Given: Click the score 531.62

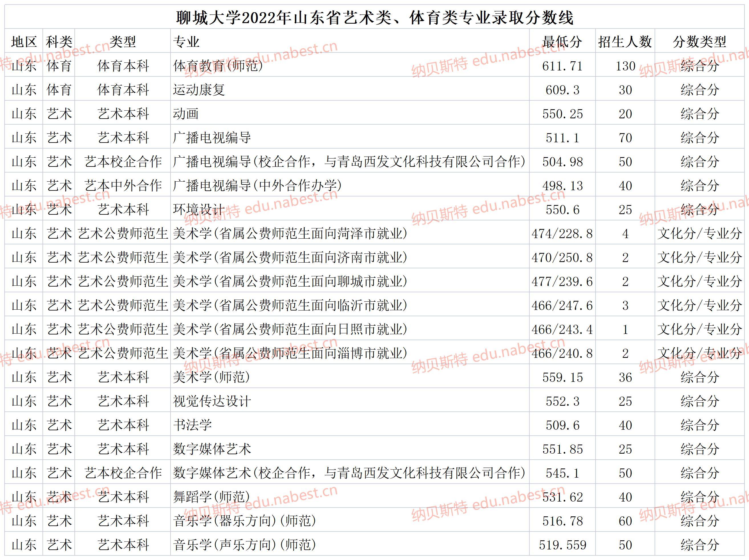Looking at the screenshot, I should (x=562, y=497).
